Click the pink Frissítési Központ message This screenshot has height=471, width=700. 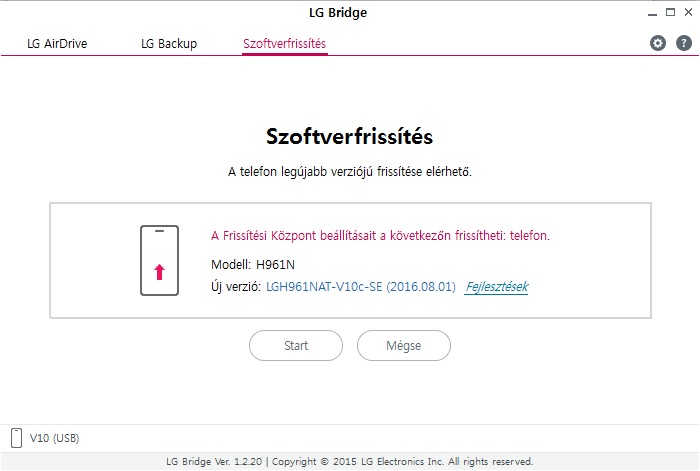pos(380,236)
